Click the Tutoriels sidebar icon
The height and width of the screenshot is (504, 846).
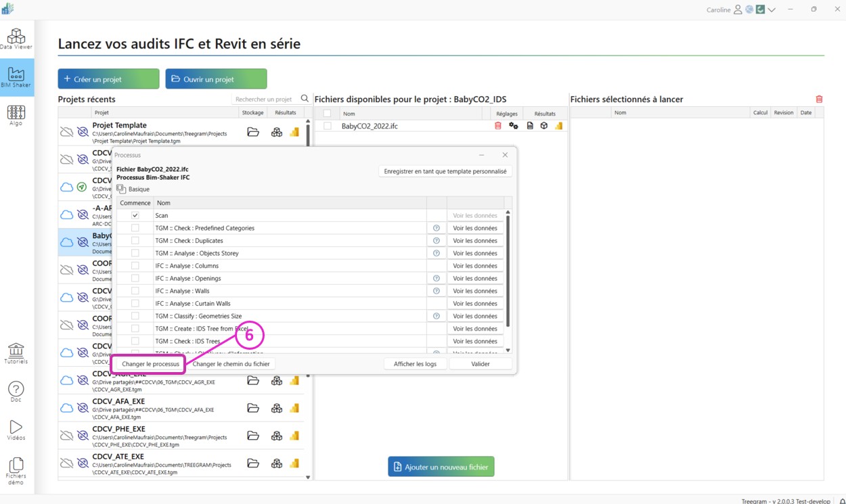(x=16, y=353)
